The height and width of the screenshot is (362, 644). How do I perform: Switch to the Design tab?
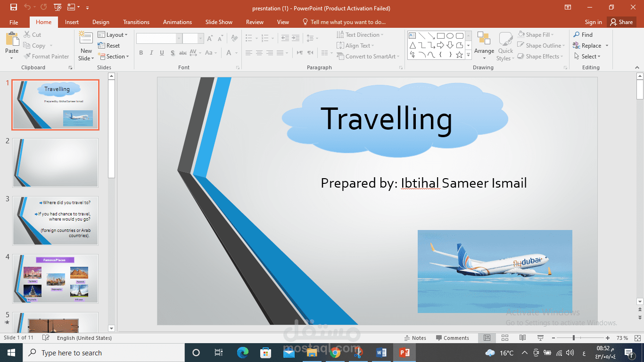(x=100, y=22)
